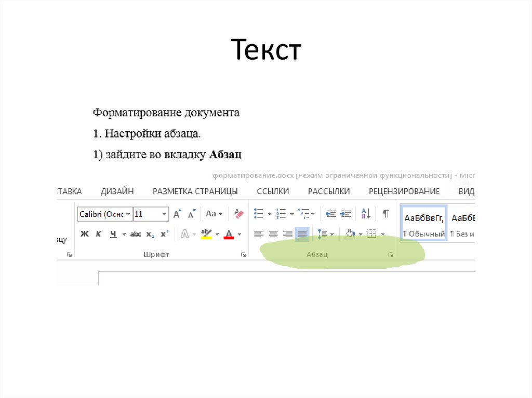
Task: Click the clear formatting eraser icon
Action: (239, 214)
